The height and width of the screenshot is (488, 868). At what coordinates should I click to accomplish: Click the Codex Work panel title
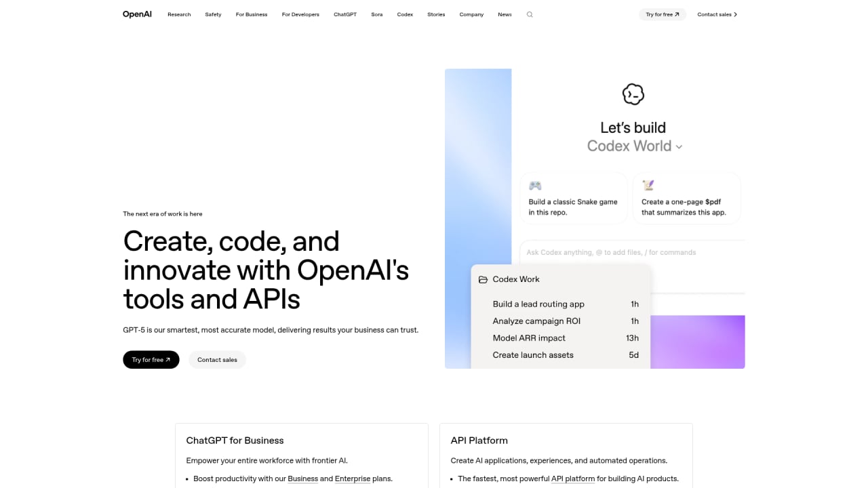pos(516,279)
